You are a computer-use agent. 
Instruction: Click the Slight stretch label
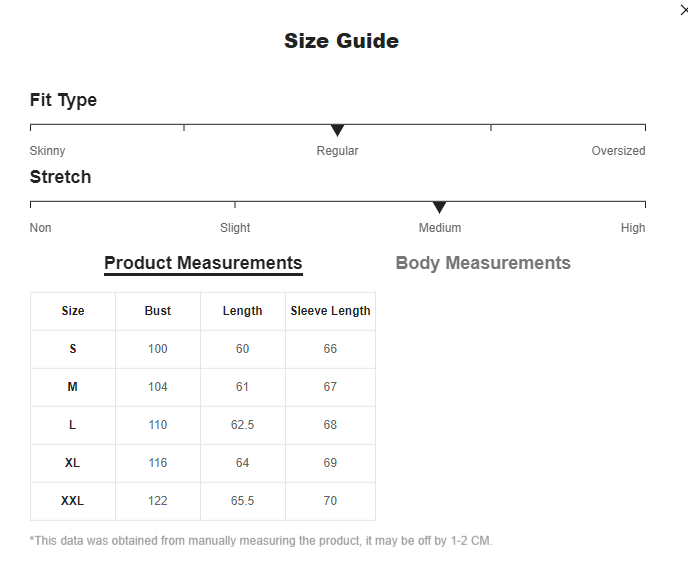[x=235, y=228]
